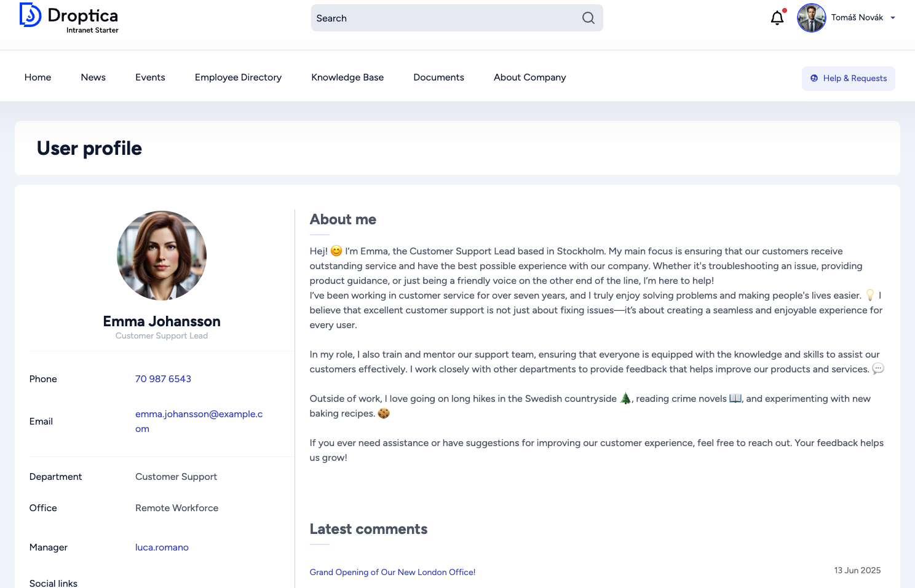The height and width of the screenshot is (588, 915).
Task: Type in the Search field
Action: pyautogui.click(x=446, y=18)
